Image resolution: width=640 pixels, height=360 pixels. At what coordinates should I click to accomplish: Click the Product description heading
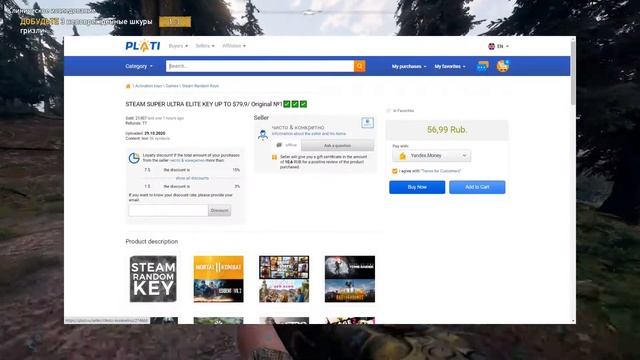(151, 242)
